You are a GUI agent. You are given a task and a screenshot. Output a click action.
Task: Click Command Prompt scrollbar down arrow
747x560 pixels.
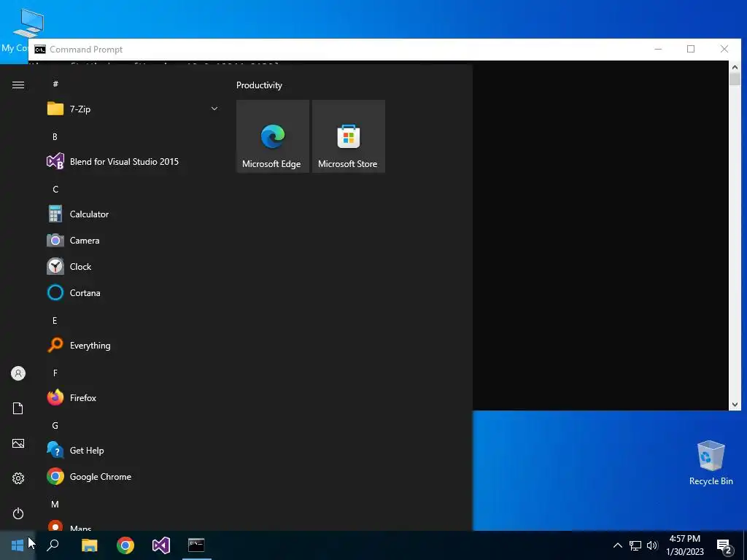point(735,404)
